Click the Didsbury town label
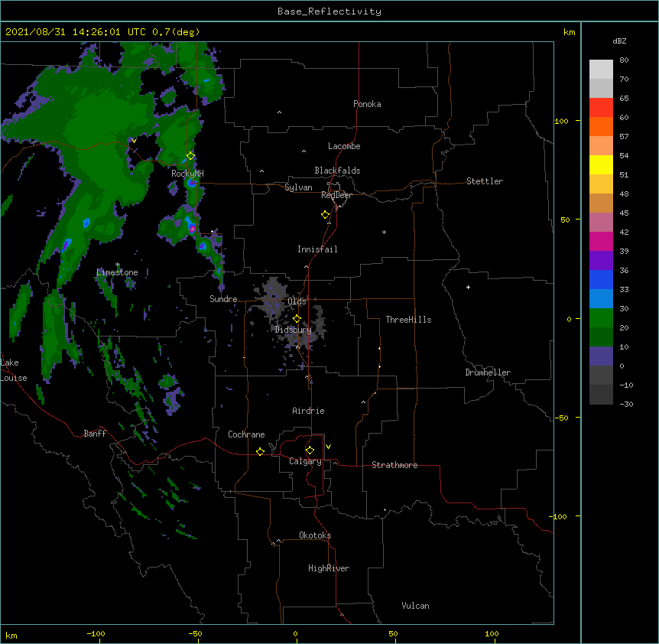The height and width of the screenshot is (644, 659). point(294,330)
